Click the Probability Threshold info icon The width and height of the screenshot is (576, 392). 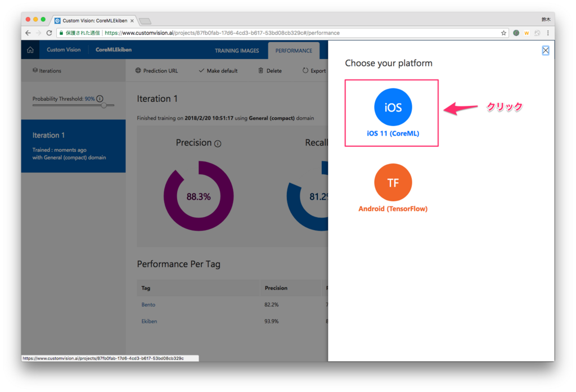(100, 98)
